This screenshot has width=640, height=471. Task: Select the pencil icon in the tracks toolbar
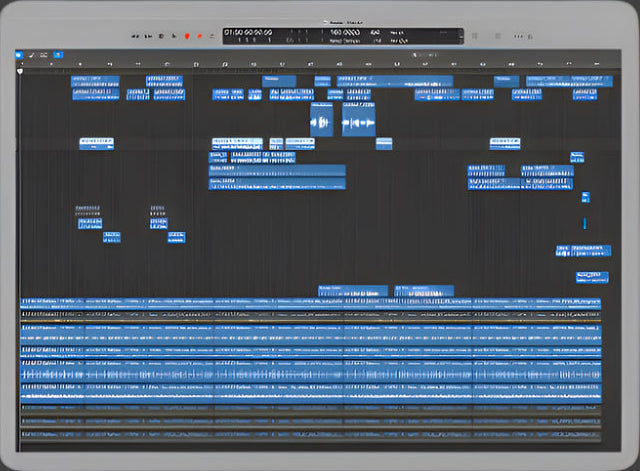point(32,55)
